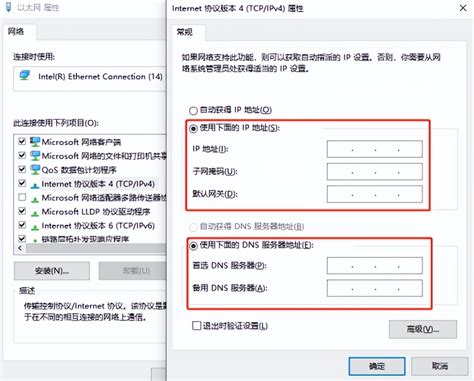Select the Microsoft 网络客户端 item icon
Image resolution: width=474 pixels, height=381 pixels.
click(35, 142)
